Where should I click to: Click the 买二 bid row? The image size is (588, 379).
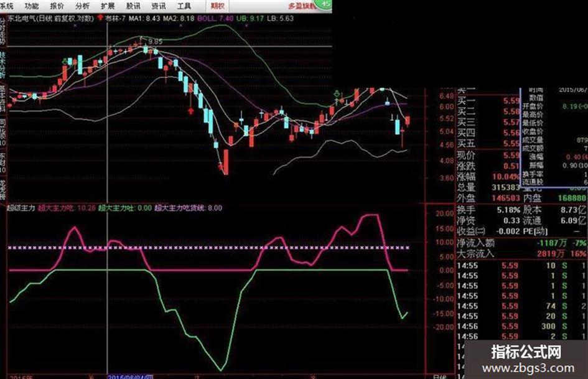click(488, 111)
